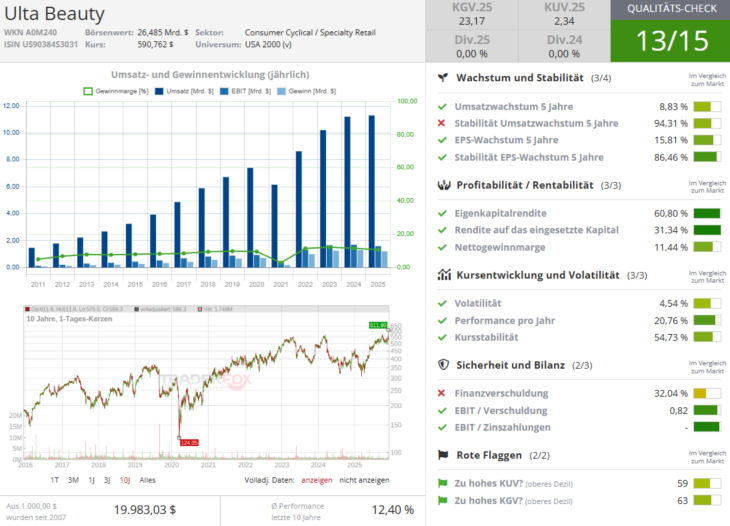Click the black flag icon beside Rote Flaggen
The width and height of the screenshot is (730, 526).
point(443,455)
